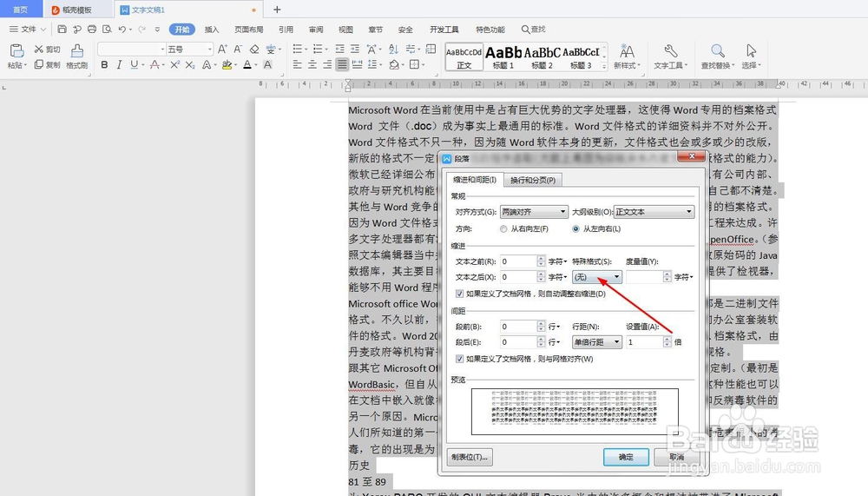Screen dimensions: 868x496
Task: Click Increase Font Size A+ icon
Action: click(222, 50)
